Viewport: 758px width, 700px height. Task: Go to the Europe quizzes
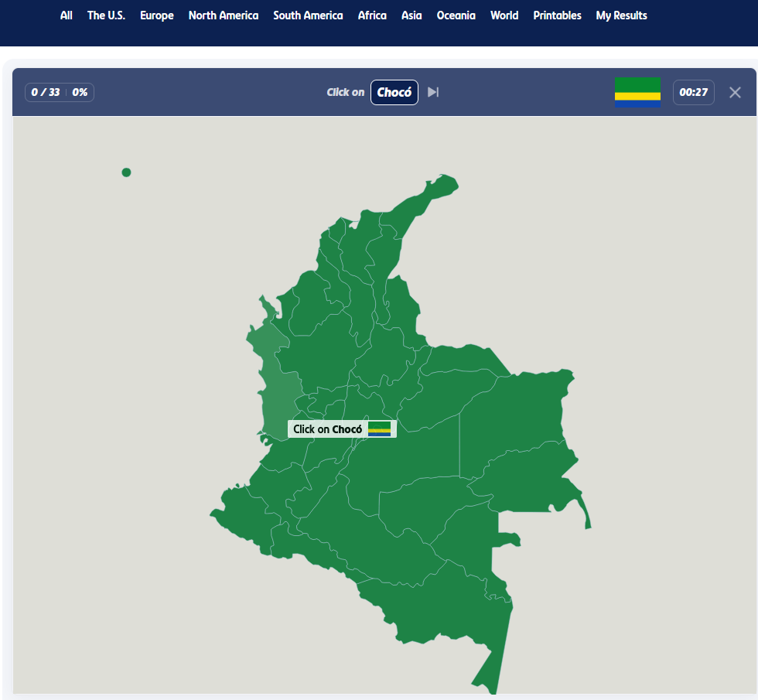pyautogui.click(x=157, y=15)
